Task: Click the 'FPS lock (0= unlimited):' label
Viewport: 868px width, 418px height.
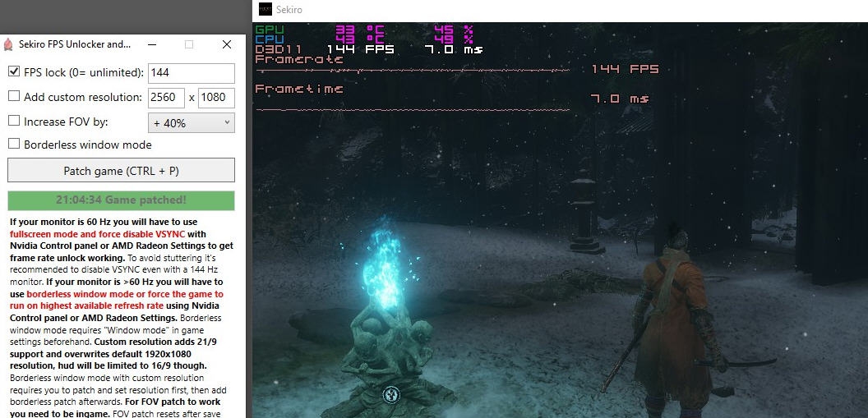Action: point(84,72)
